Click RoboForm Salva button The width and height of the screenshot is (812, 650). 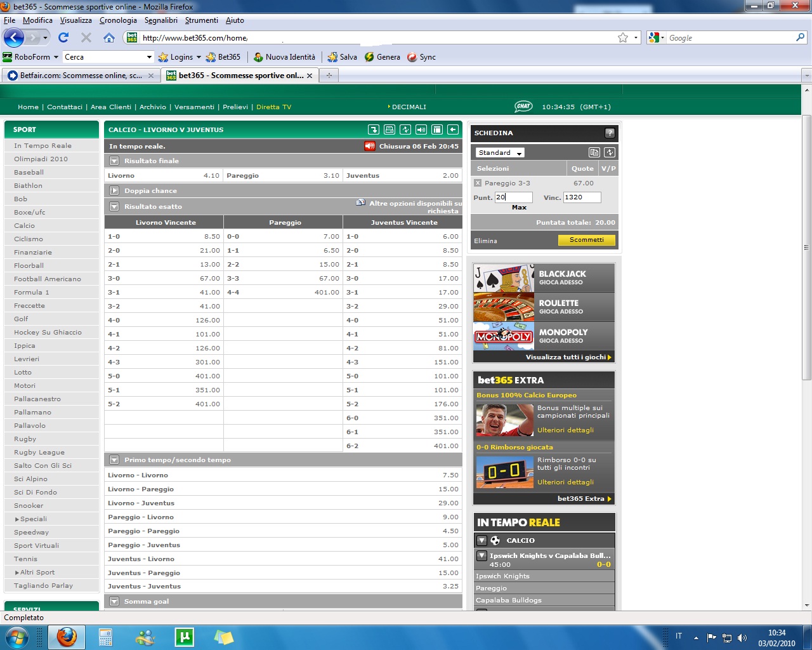click(343, 57)
